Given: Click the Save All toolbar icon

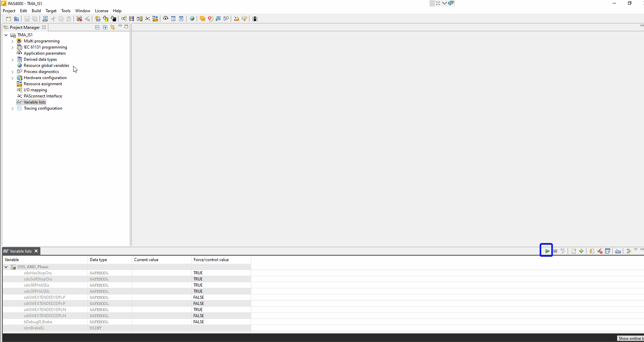Looking at the screenshot, I should (35, 19).
